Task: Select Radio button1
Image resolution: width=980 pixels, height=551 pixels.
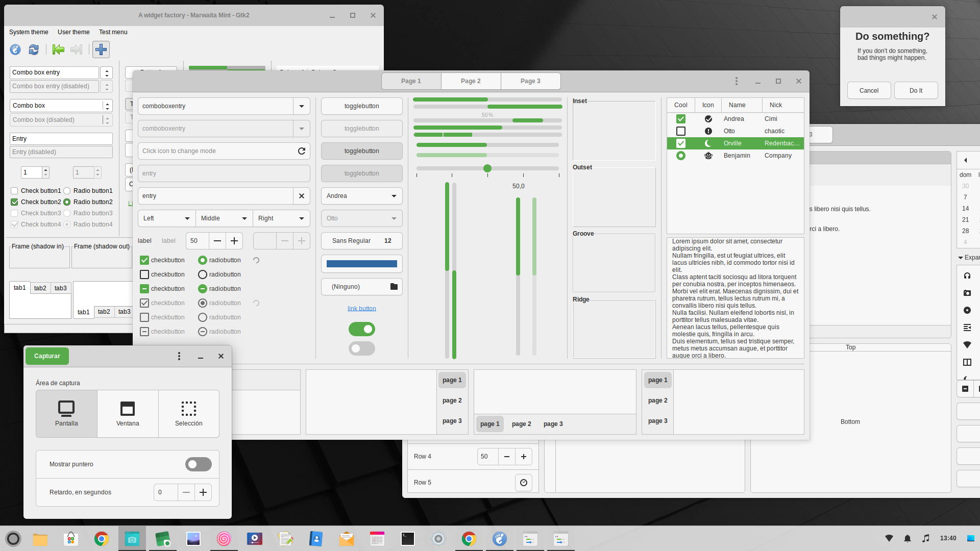Action: (x=67, y=190)
